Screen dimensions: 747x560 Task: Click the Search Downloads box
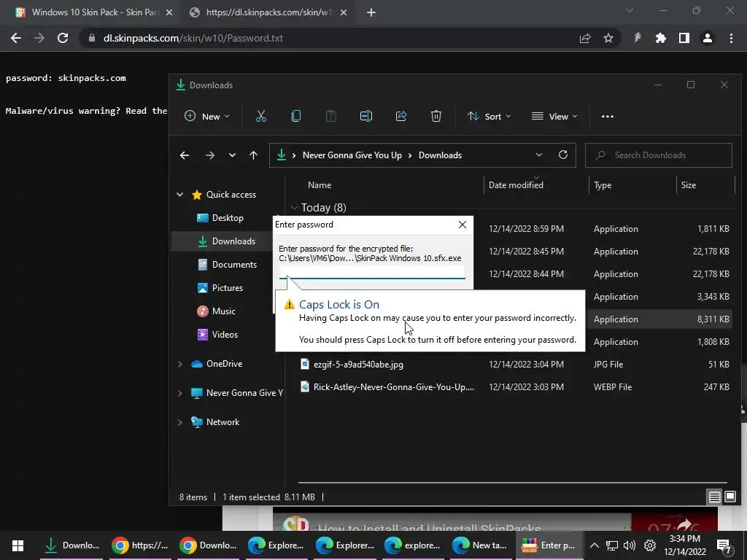(659, 155)
